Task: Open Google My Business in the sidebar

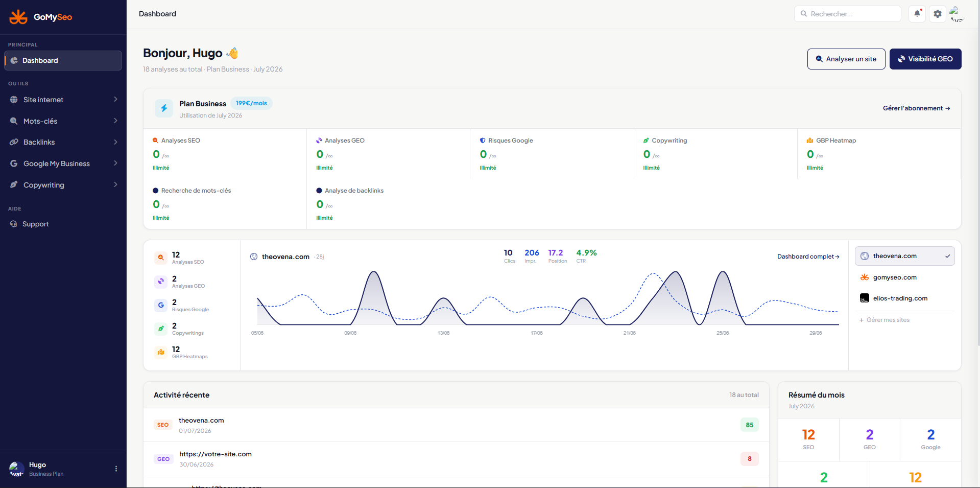Action: pos(63,164)
